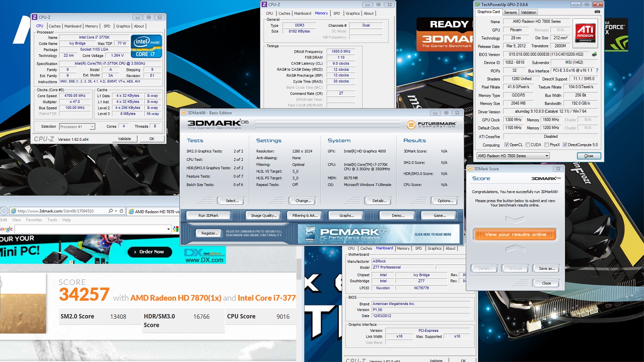Click the 3DMark Score dialog title icon

470,169
